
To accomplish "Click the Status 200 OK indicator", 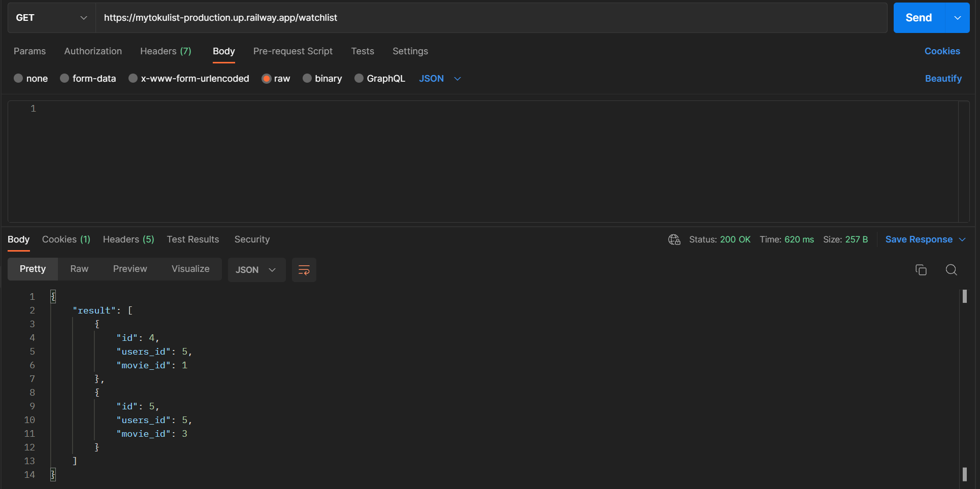I will click(720, 239).
